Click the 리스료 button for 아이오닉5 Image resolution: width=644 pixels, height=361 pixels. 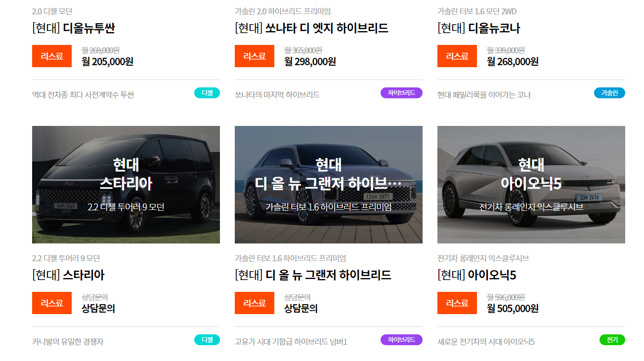click(x=457, y=303)
